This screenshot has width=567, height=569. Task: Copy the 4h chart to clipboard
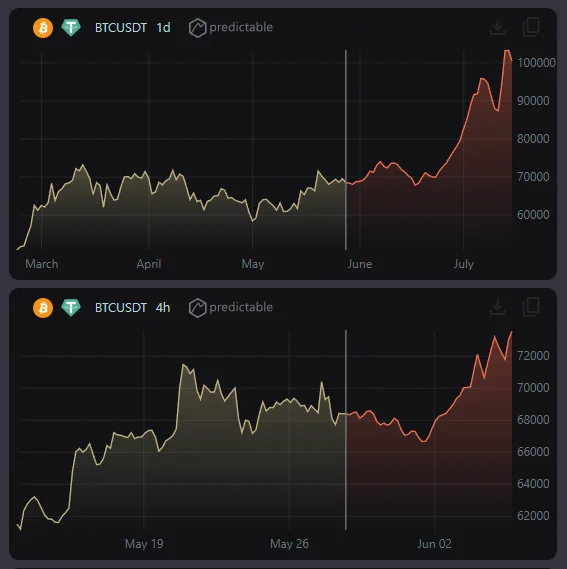click(531, 307)
